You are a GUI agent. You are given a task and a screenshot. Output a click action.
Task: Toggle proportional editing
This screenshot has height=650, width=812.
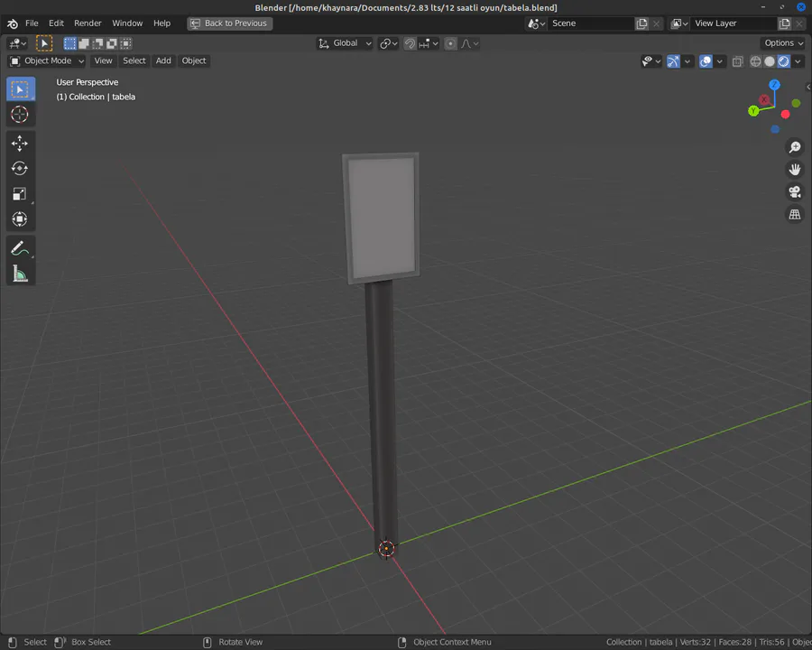(x=450, y=43)
